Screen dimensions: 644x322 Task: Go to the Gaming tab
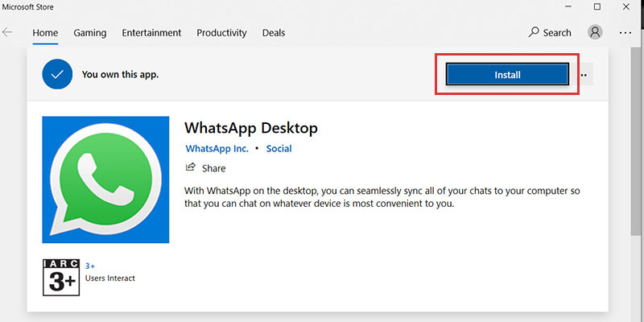(x=89, y=33)
